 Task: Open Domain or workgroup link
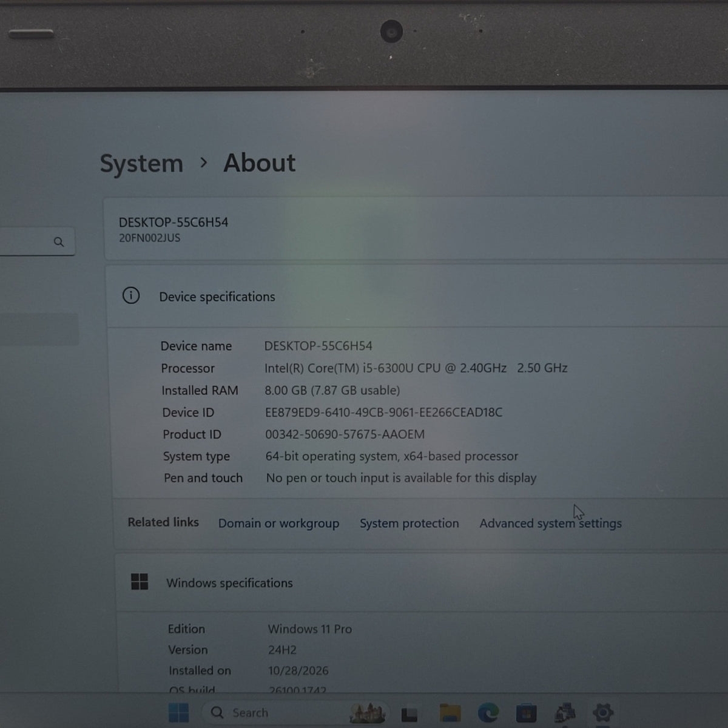[x=278, y=523]
